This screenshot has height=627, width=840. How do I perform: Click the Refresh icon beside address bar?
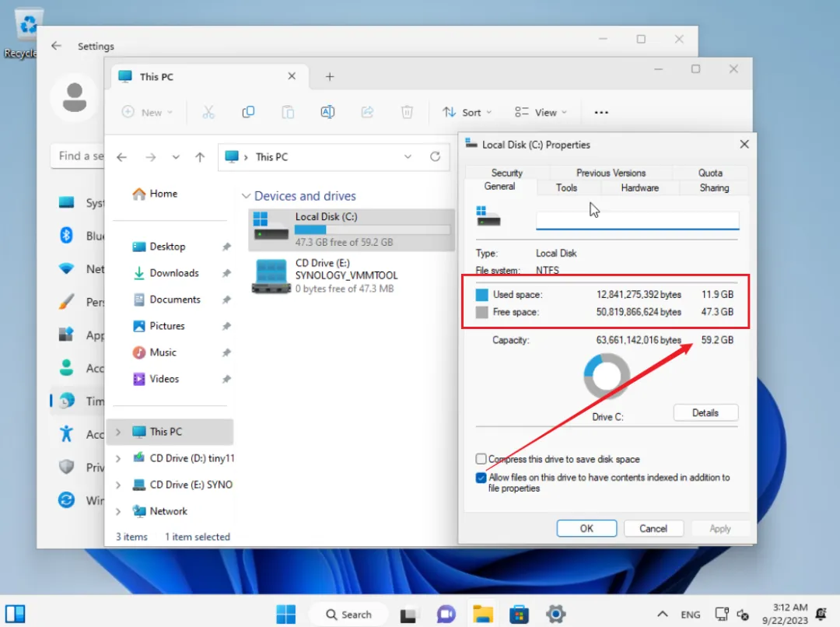tap(435, 156)
